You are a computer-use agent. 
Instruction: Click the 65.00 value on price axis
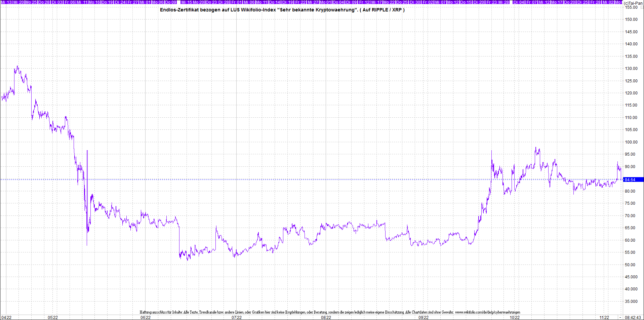tap(630, 228)
